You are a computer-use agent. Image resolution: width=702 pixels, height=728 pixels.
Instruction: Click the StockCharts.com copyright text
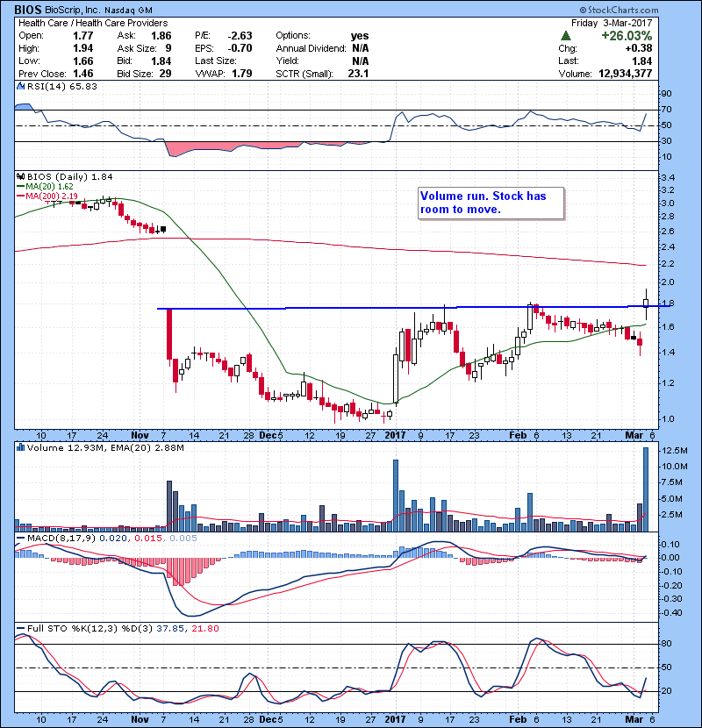tap(619, 10)
